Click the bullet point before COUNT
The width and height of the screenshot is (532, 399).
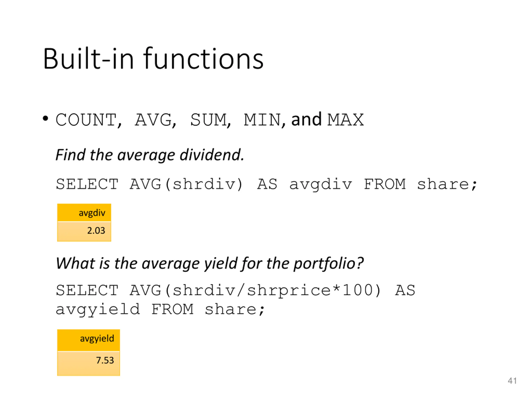[x=45, y=119]
